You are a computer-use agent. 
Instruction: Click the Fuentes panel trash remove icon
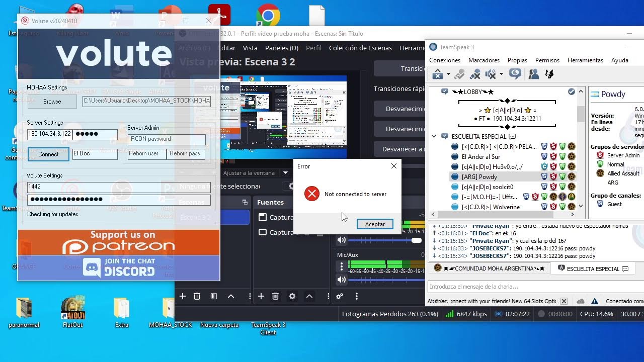point(275,296)
